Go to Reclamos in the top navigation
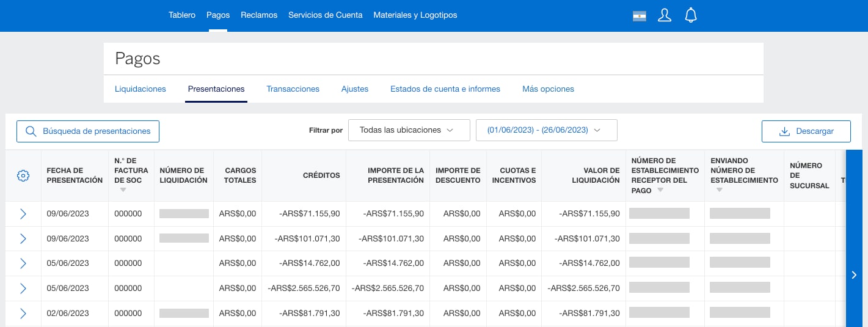This screenshot has height=327, width=868. pos(259,15)
